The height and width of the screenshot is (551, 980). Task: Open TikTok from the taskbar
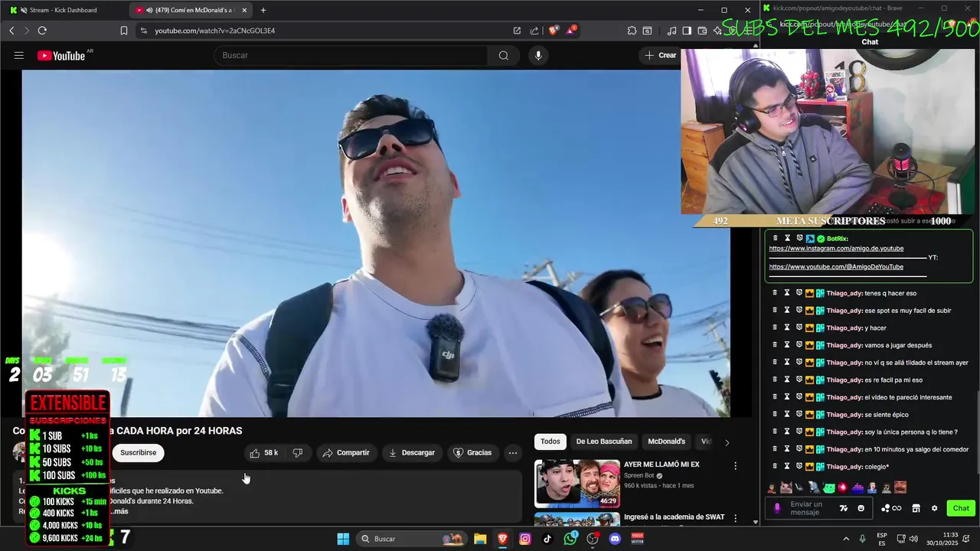(547, 539)
